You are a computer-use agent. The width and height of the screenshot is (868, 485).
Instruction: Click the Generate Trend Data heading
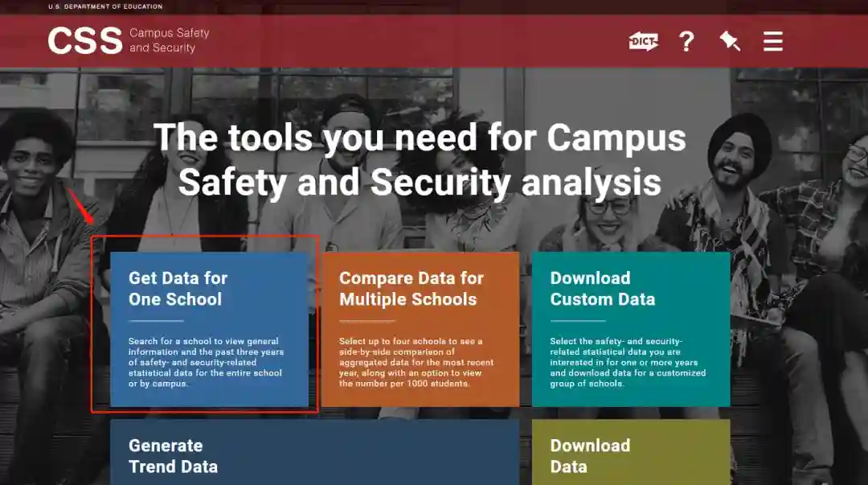tap(174, 456)
